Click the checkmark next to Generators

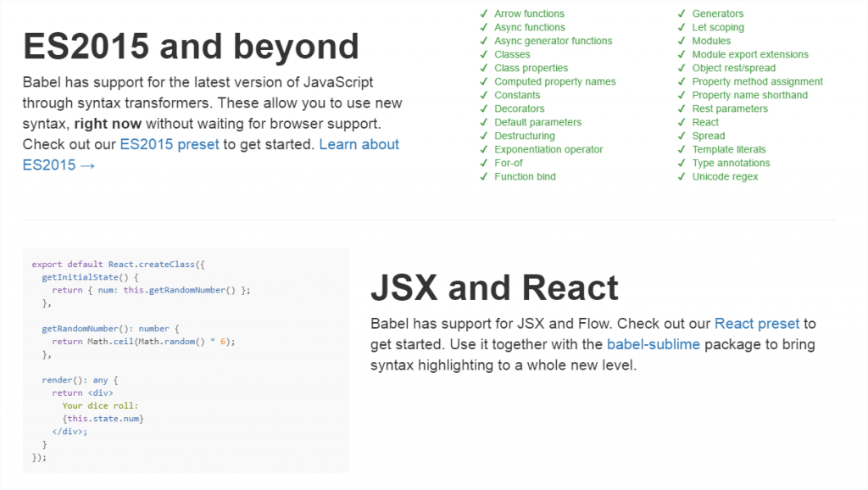coord(682,14)
